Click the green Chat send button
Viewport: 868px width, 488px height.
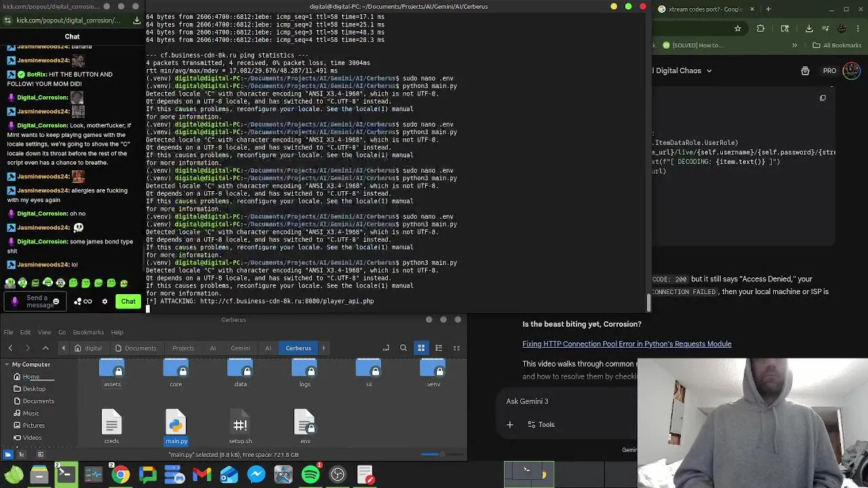128,302
